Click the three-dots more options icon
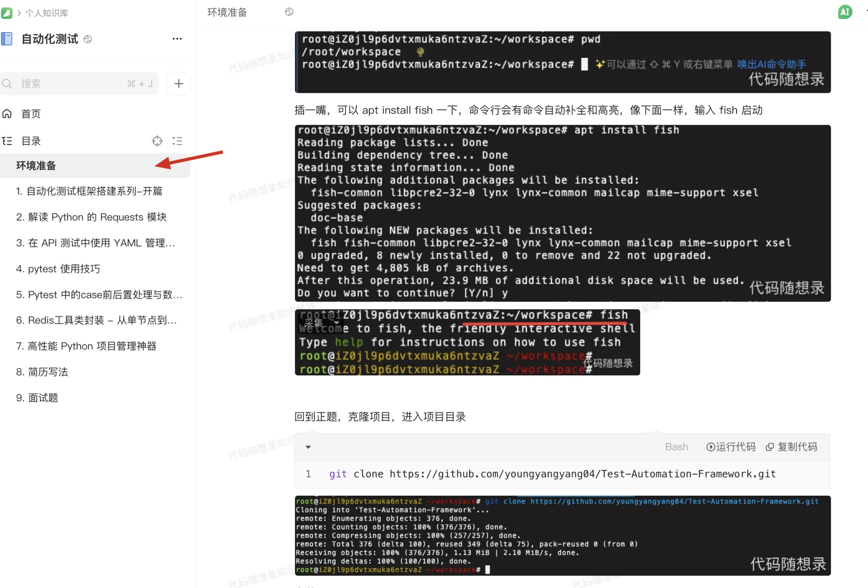 point(177,39)
